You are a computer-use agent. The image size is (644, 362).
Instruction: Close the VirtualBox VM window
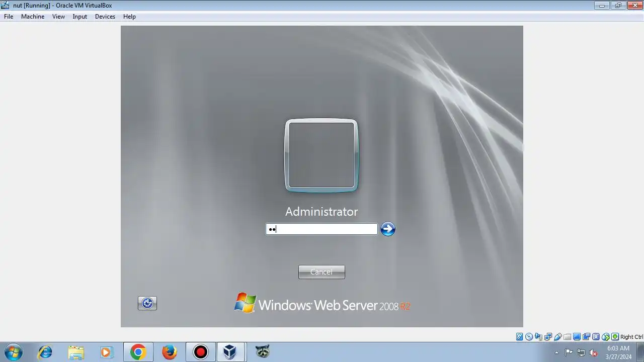(x=634, y=6)
